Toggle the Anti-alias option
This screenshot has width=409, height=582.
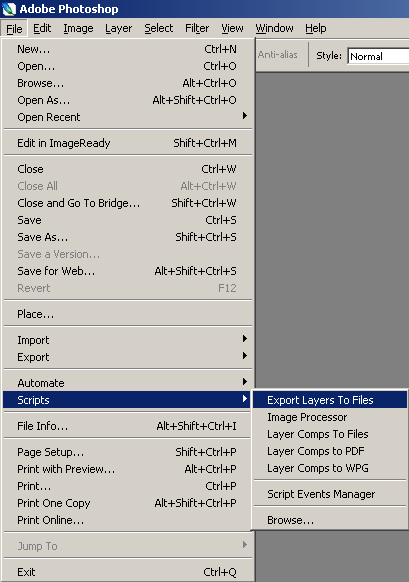coord(278,55)
